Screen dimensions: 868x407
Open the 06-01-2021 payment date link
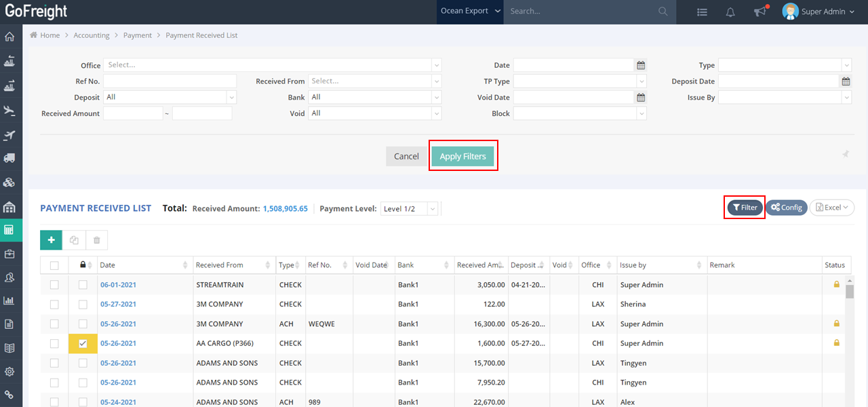pyautogui.click(x=118, y=285)
